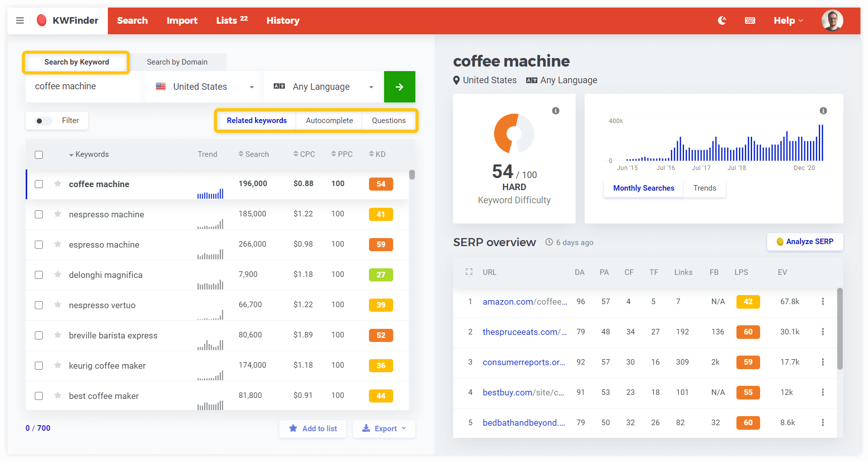Image resolution: width=868 pixels, height=462 pixels.
Task: Check the delonghi magnifica row checkbox
Action: 39,275
